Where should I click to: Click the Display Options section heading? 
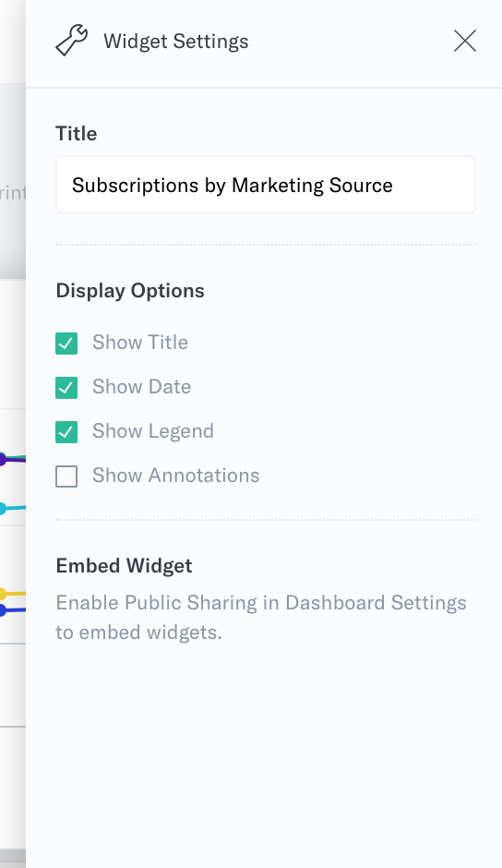[130, 291]
